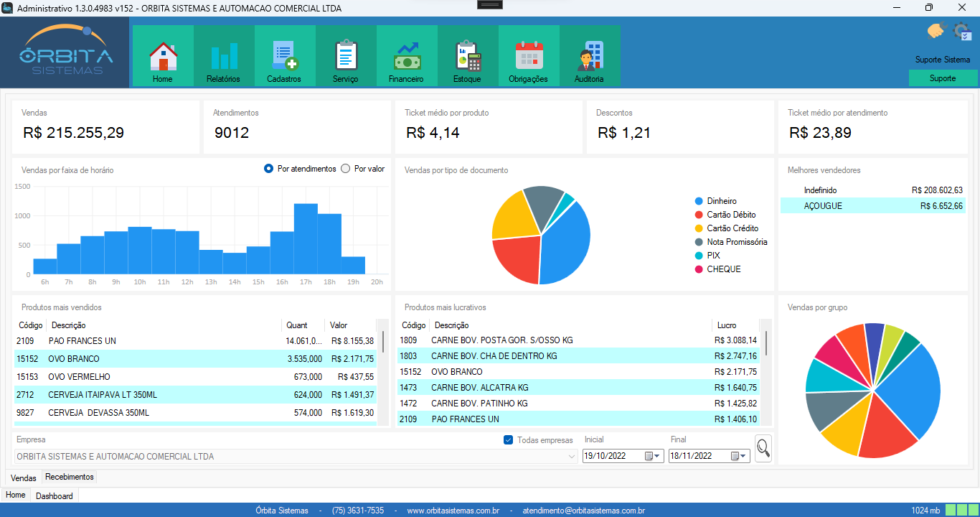Click the magnifying glass search button
The width and height of the screenshot is (980, 517).
[763, 447]
